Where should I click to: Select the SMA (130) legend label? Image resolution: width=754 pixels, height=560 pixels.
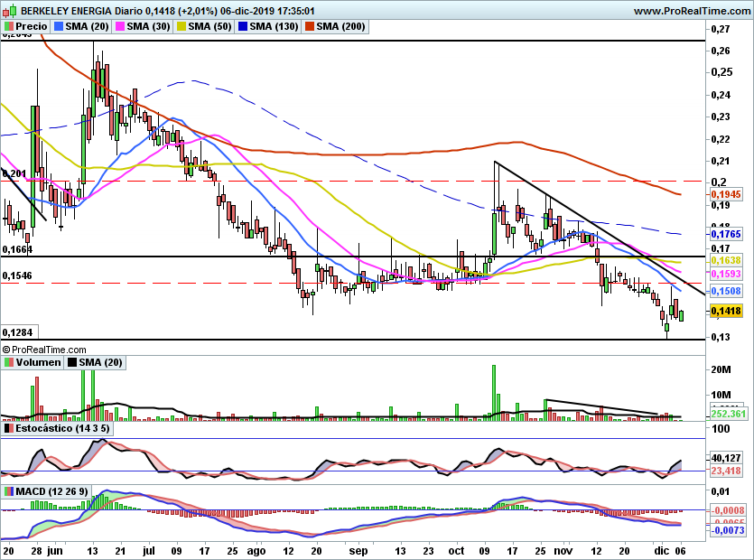point(275,26)
